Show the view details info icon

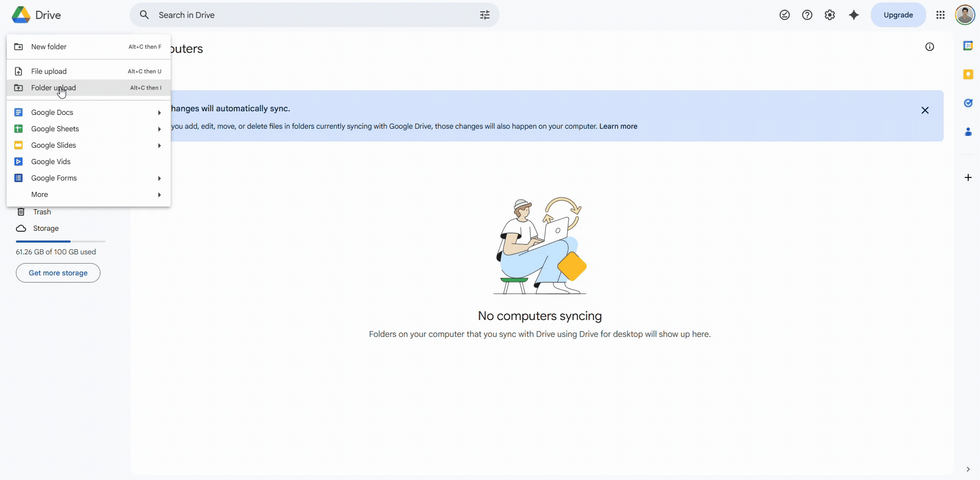coord(930,47)
